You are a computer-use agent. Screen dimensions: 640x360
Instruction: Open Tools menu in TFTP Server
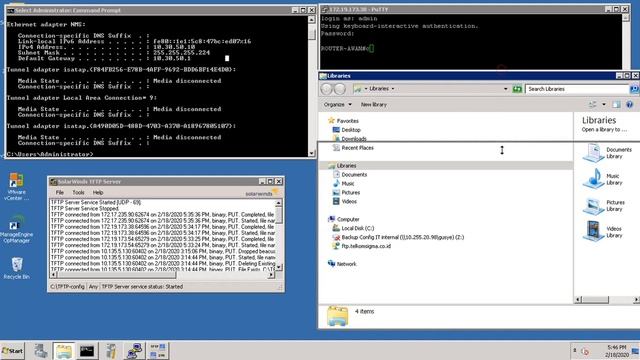coord(78,192)
